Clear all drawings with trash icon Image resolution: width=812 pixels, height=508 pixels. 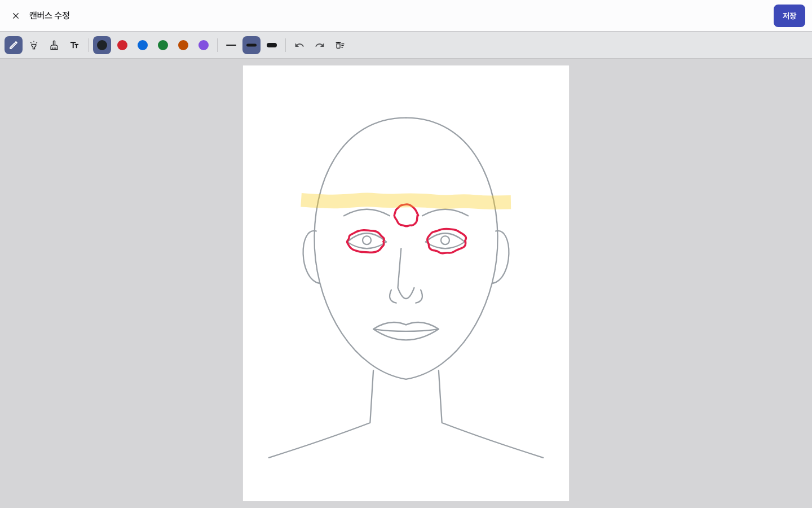point(340,45)
